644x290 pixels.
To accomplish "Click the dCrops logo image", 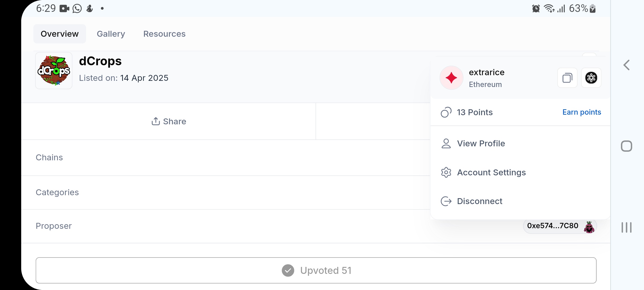I will (54, 71).
